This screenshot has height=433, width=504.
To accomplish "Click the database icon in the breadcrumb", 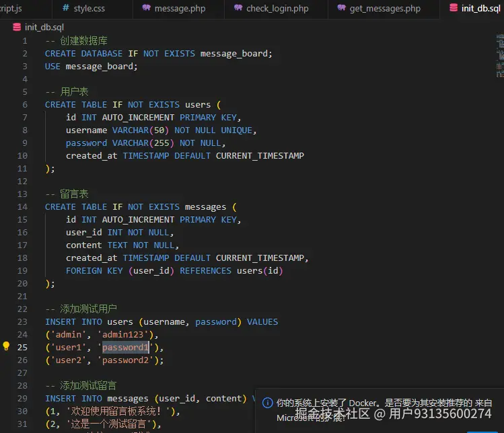I will point(17,28).
